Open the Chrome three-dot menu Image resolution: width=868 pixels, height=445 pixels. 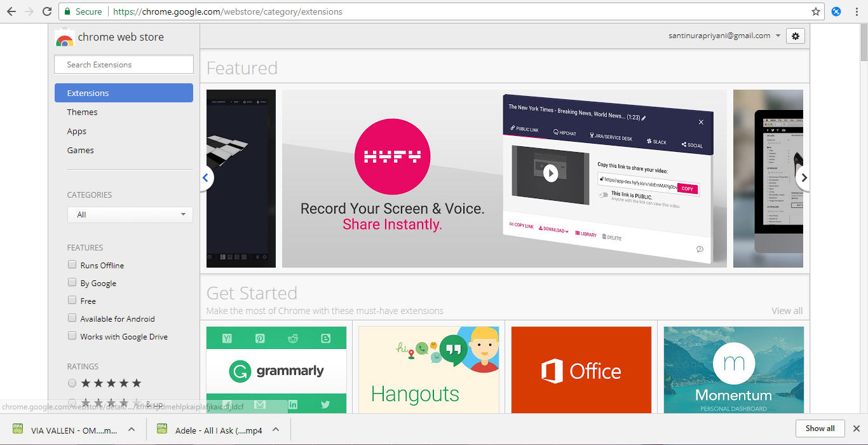tap(856, 11)
